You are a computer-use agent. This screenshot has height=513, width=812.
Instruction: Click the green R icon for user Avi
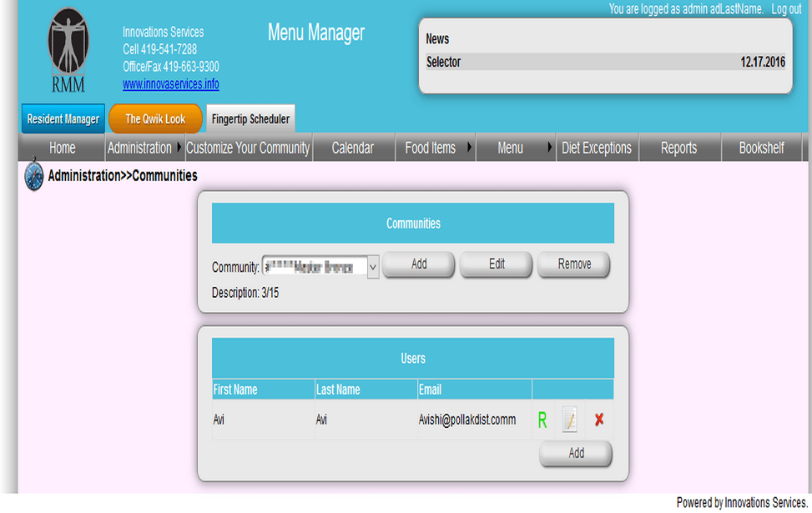click(542, 420)
